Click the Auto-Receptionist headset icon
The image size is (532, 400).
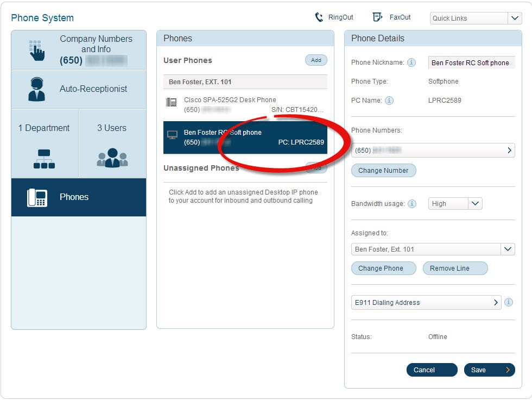36,89
